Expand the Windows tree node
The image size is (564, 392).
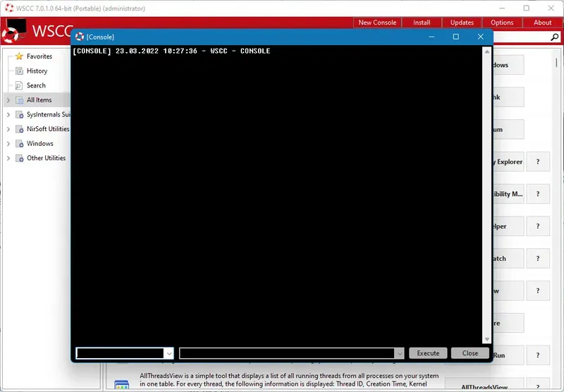(8, 144)
